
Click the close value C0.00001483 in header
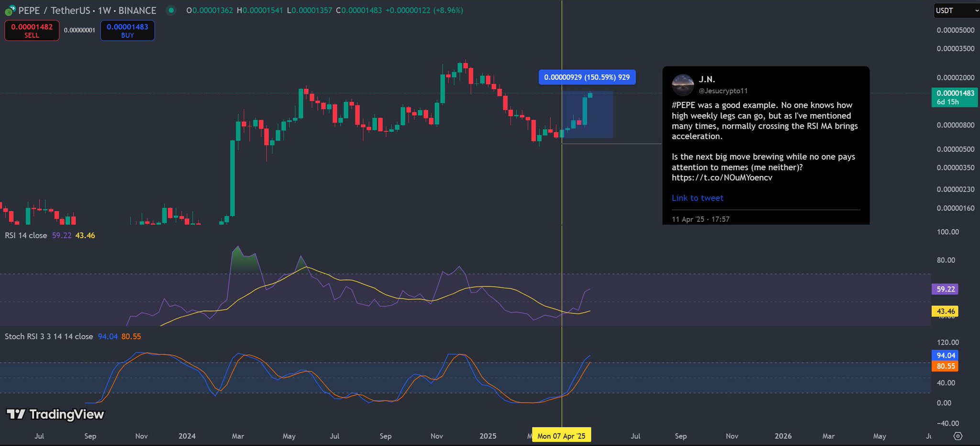point(359,11)
